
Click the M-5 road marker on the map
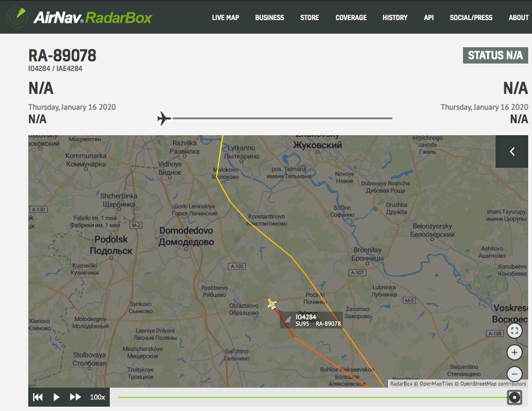coord(409,300)
